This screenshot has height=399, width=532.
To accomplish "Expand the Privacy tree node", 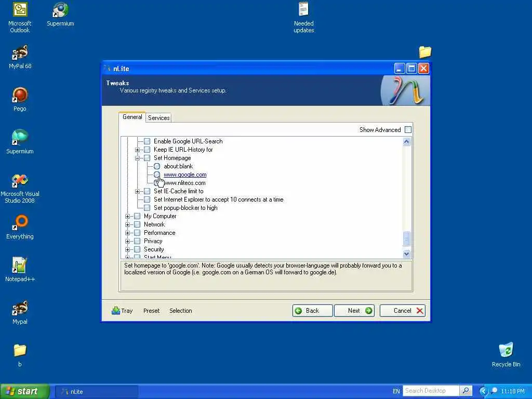I will [127, 241].
